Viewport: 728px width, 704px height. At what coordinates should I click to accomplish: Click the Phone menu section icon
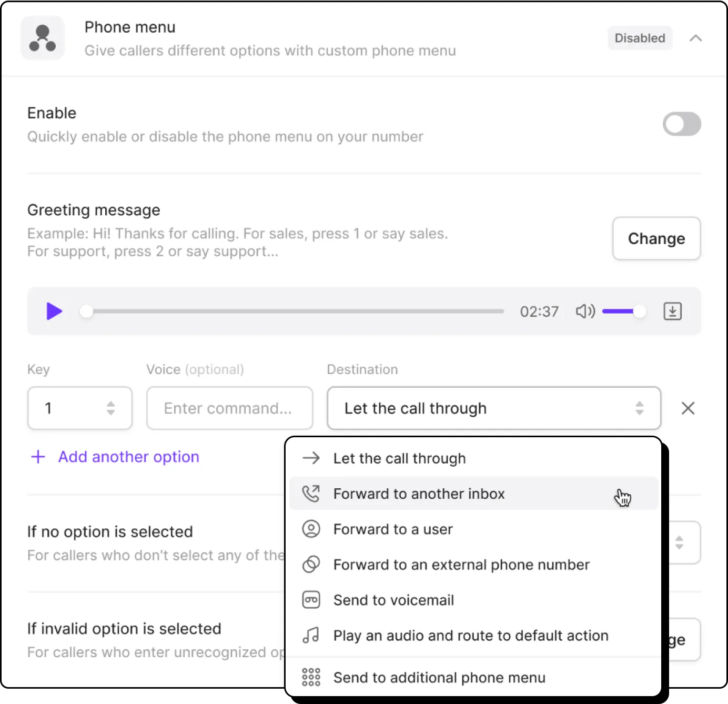coord(43,38)
